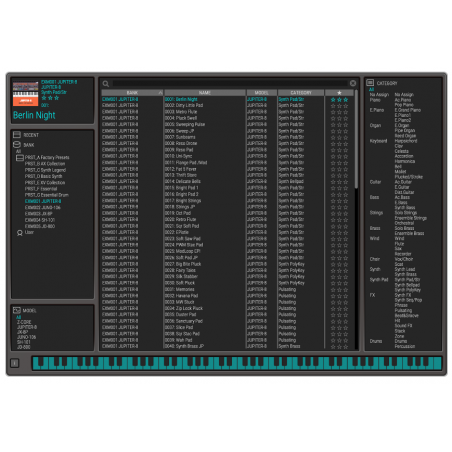The height and width of the screenshot is (452, 452).
Task: Select the User bank ribbon icon
Action: click(20, 233)
